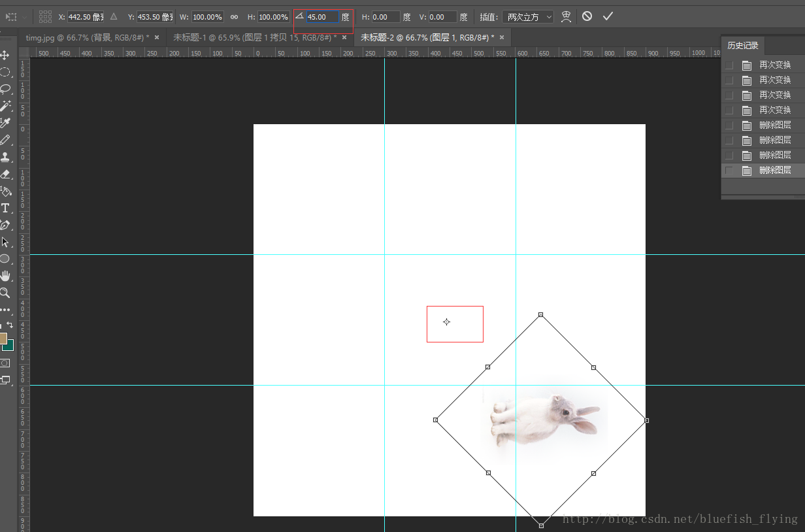Screen dimensions: 805x532
Task: Choose the Horizontal Type tool
Action: (5, 208)
